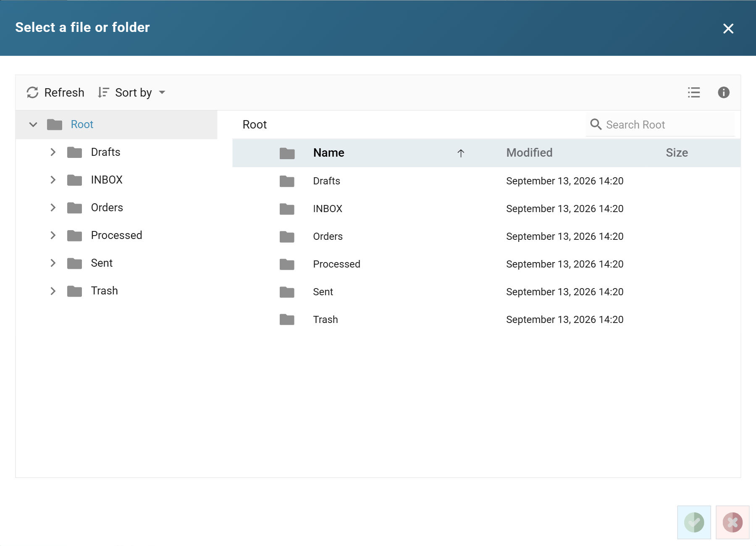Viewport: 756px width, 546px height.
Task: Select the Trash row in file list
Action: 486,320
